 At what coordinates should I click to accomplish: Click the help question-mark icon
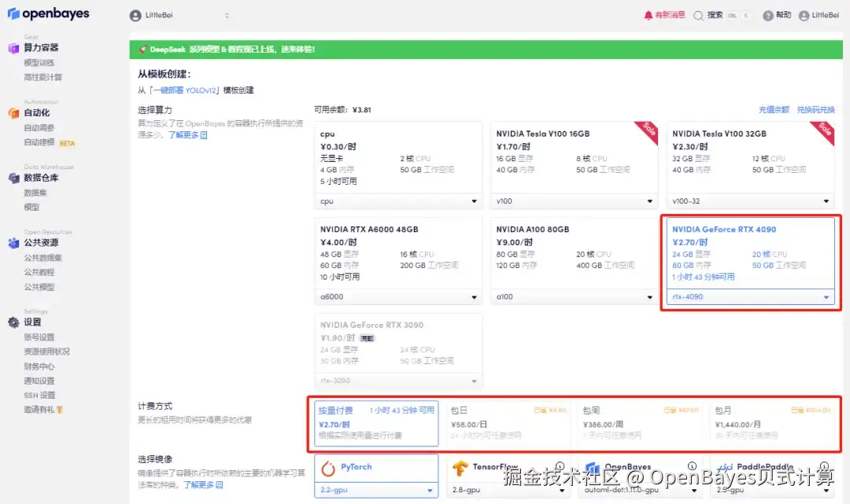pos(767,16)
